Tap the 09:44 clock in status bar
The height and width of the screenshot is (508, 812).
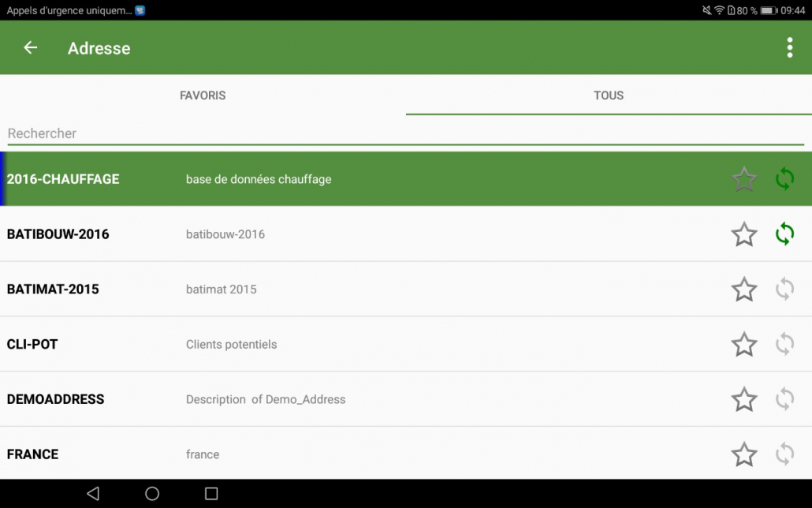(793, 10)
